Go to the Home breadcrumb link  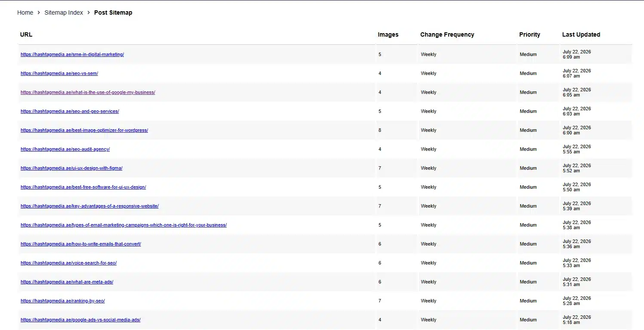tap(25, 12)
